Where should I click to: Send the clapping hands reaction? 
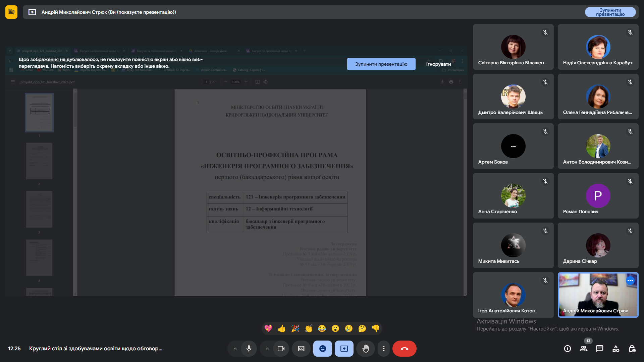(x=309, y=328)
